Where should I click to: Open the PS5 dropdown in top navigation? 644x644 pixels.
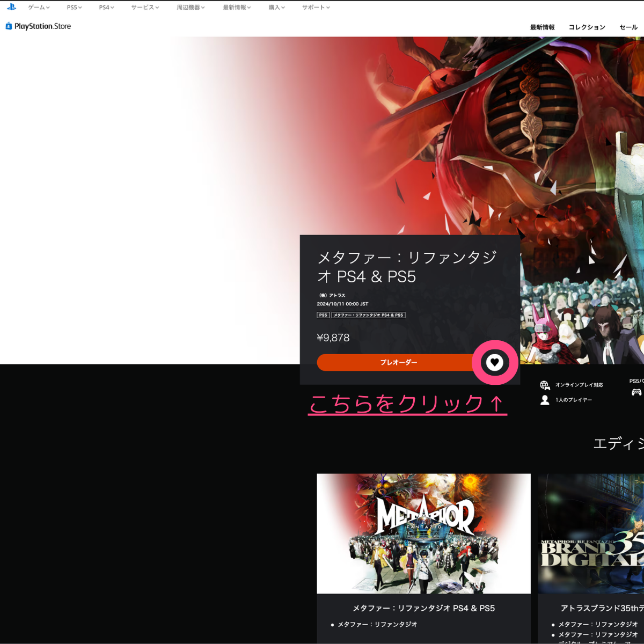(x=74, y=8)
